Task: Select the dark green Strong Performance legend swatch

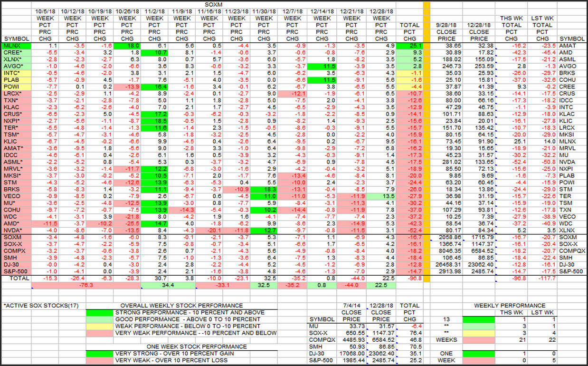Action: coord(99,312)
